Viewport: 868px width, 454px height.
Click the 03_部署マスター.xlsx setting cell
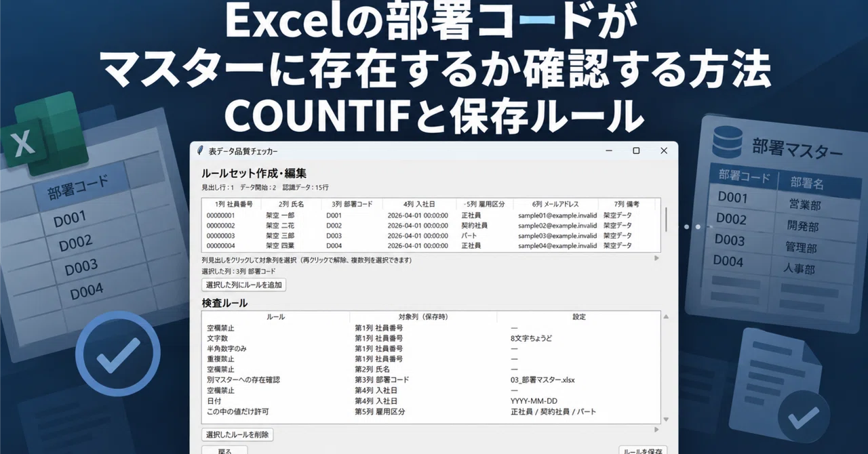click(x=542, y=380)
